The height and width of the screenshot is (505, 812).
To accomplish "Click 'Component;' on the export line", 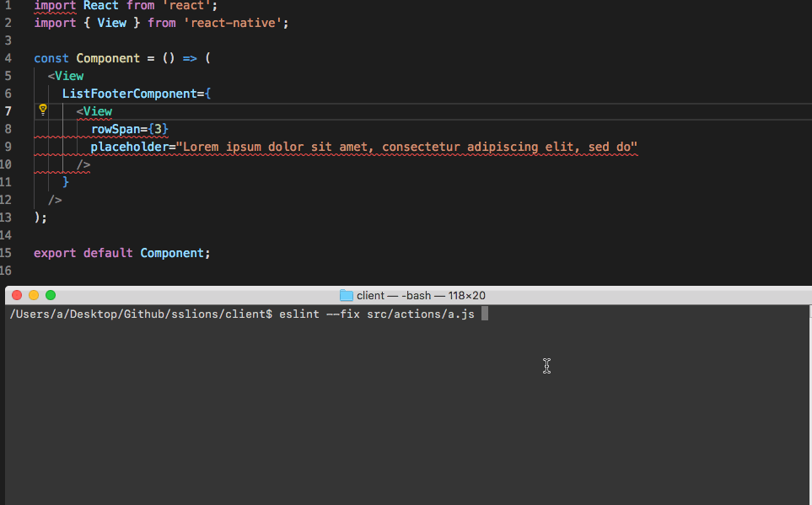I will [x=175, y=253].
